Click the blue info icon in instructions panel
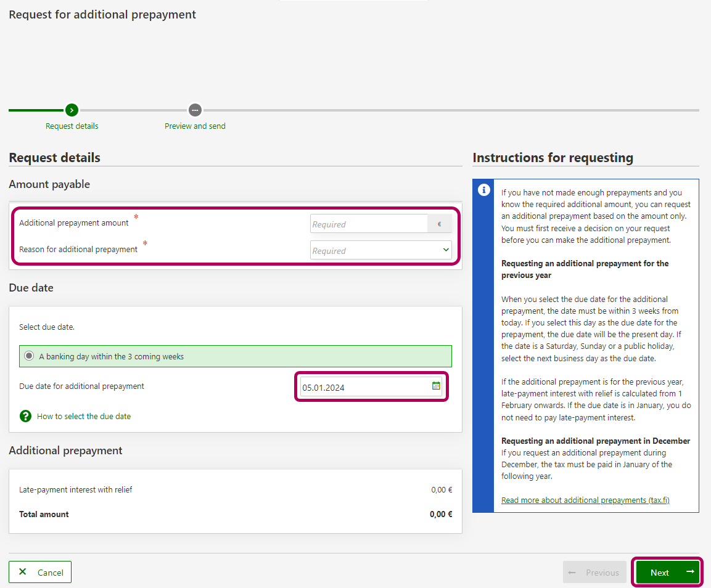The image size is (711, 588). (x=484, y=190)
